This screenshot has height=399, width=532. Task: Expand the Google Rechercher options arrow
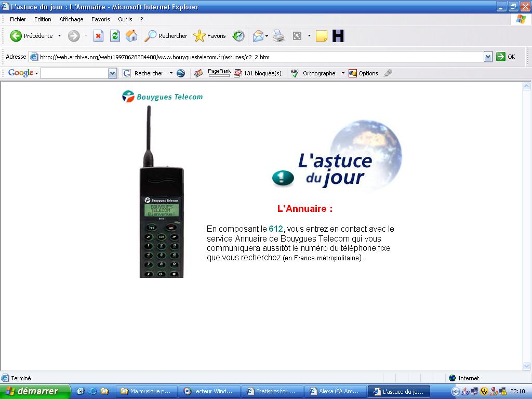(171, 73)
